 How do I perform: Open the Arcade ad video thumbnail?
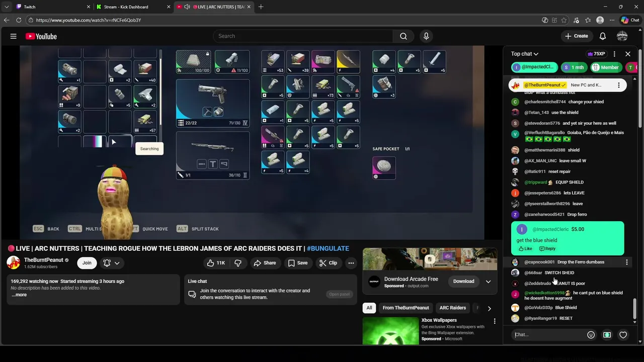point(430,259)
